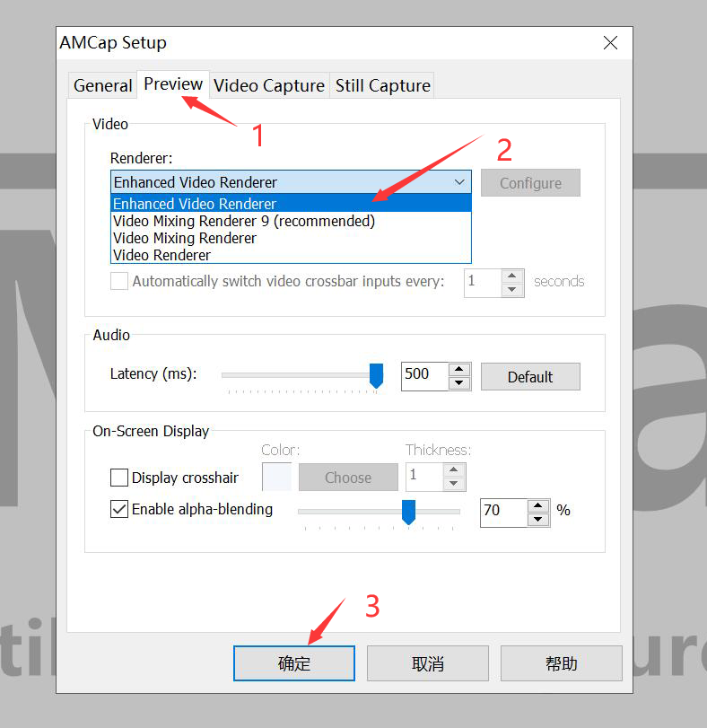Confirm settings with the 确定 button
Viewport: 707px width, 728px height.
coord(294,663)
